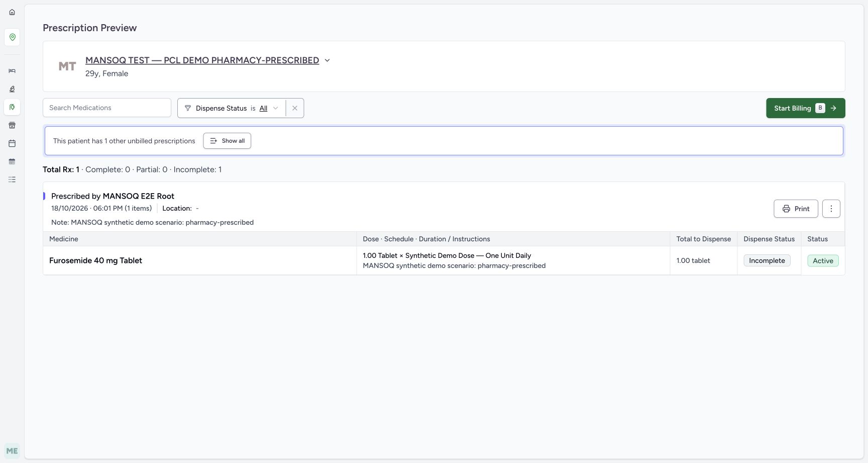Expand the patient name chevron

click(327, 60)
